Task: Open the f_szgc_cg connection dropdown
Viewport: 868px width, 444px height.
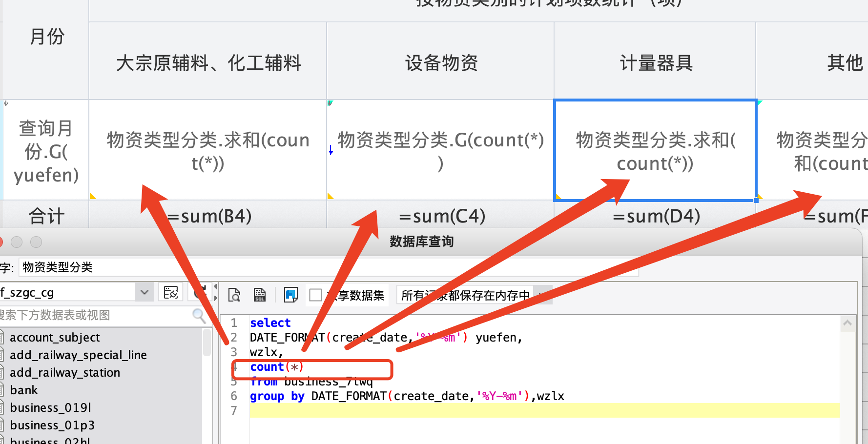Action: (144, 292)
